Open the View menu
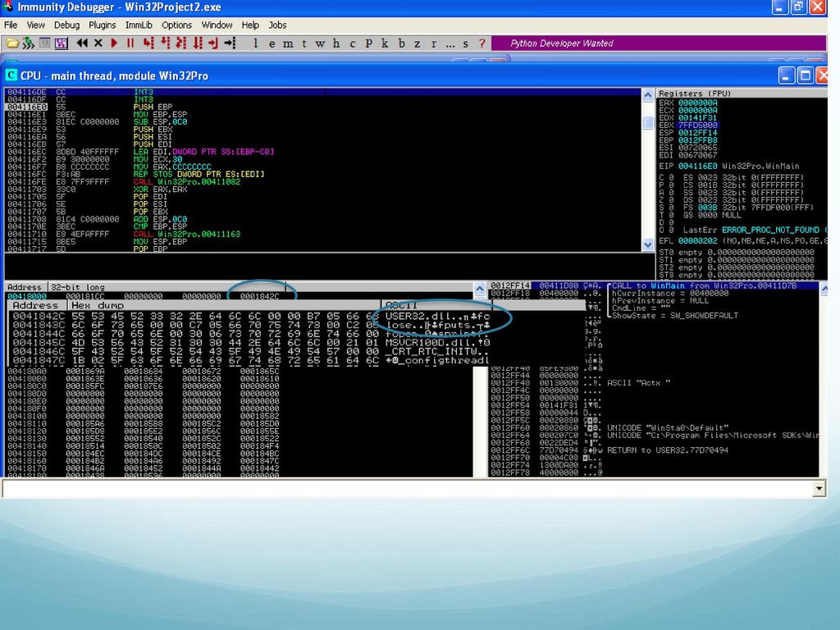The width and height of the screenshot is (840, 630). (36, 25)
